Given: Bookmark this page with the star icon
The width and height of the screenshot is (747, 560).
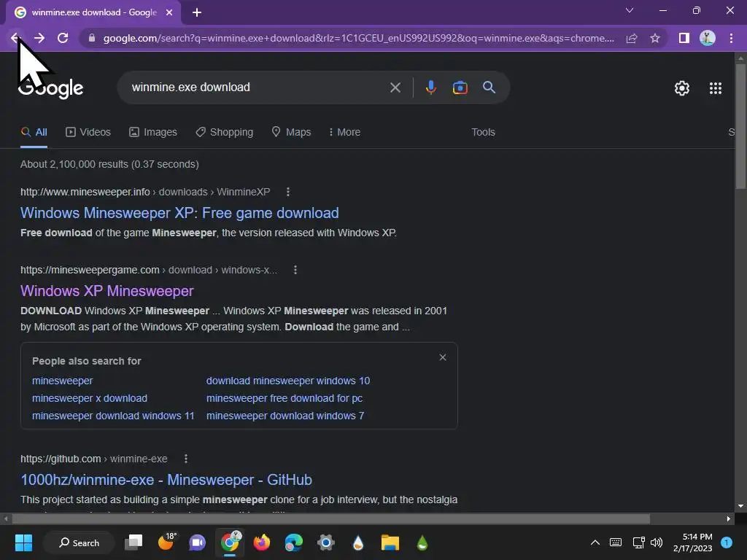Looking at the screenshot, I should click(x=655, y=38).
